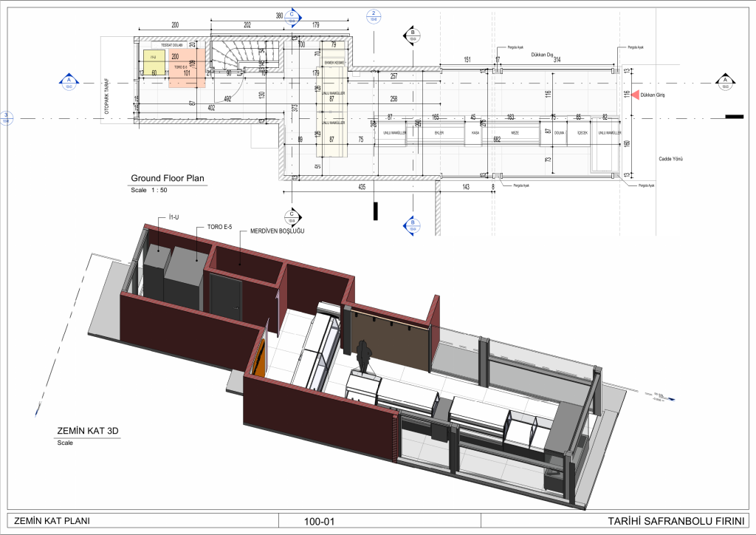Select the grid bubble numbered 3
The image size is (756, 535).
coord(6,117)
